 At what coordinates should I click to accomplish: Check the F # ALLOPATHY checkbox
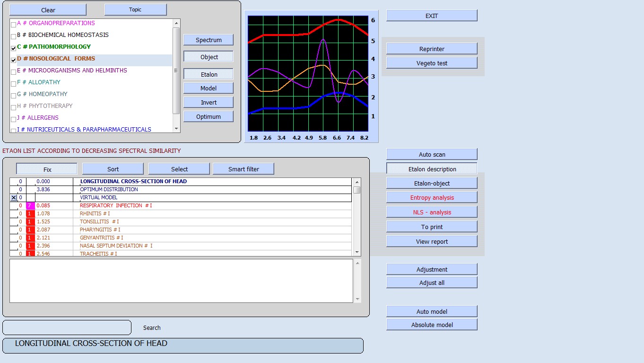(13, 83)
